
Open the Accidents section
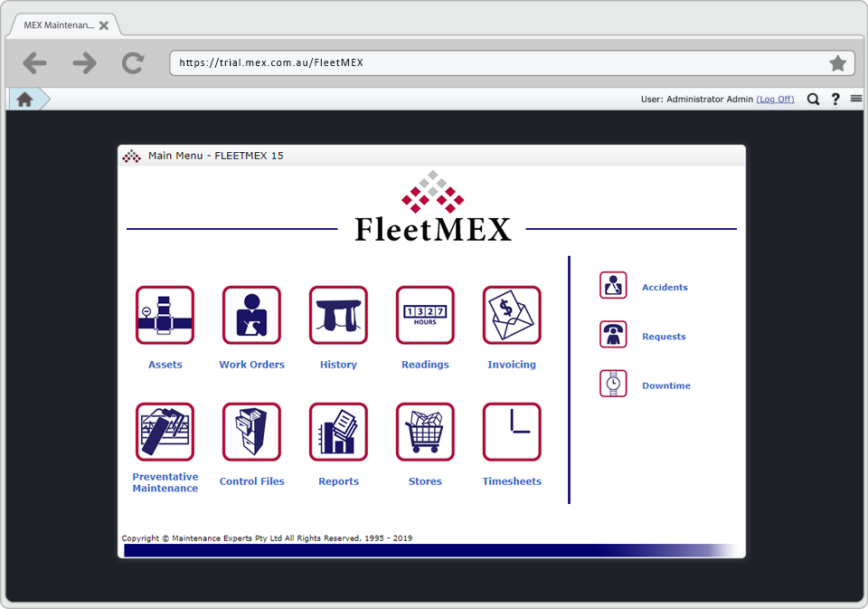point(613,284)
